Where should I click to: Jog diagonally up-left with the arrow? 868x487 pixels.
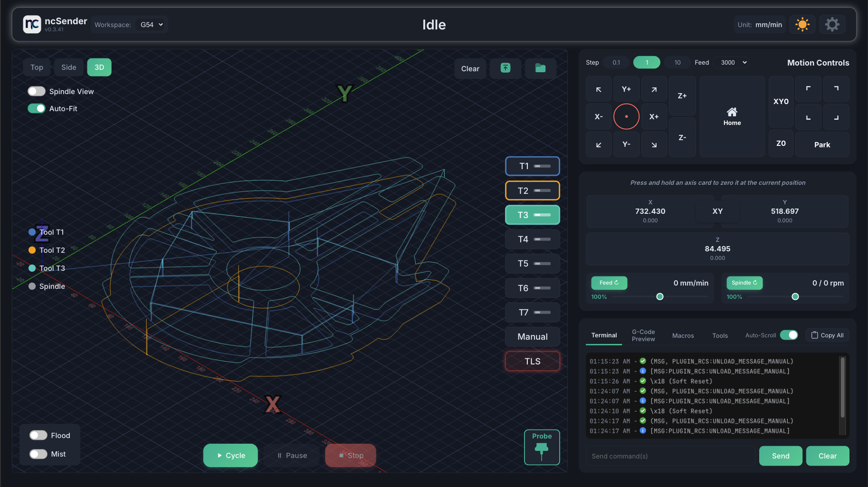click(599, 89)
